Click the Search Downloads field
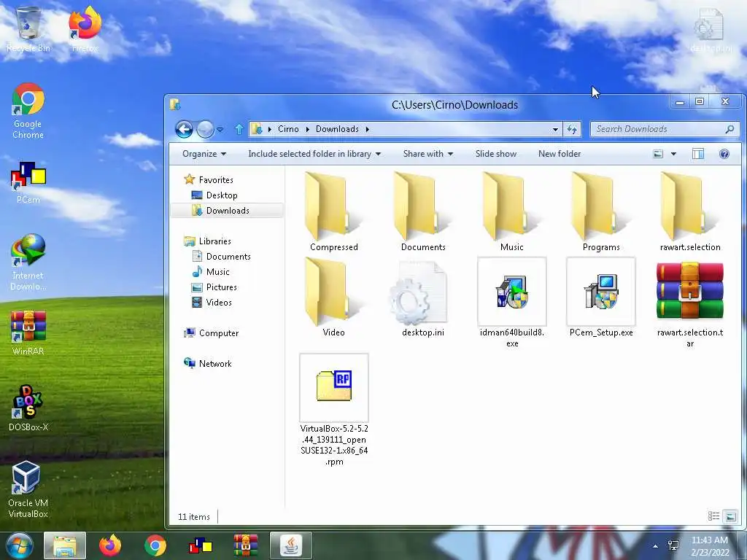 pos(665,129)
